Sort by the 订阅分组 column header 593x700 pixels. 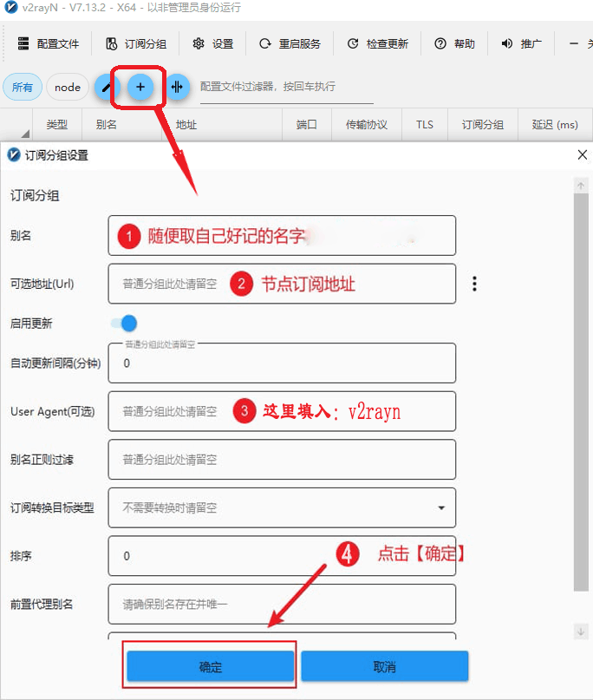tap(482, 125)
